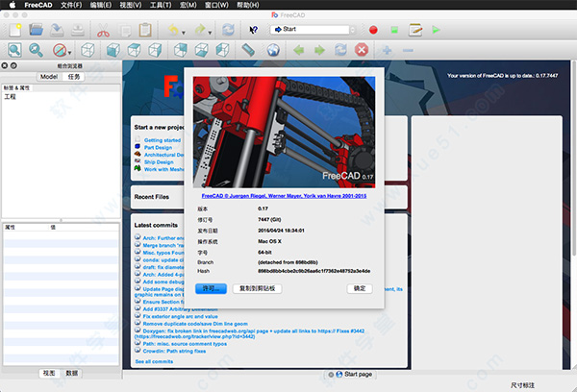Open the web browser globe icon
Image resolution: width=577 pixels, height=392 pixels.
point(273,50)
